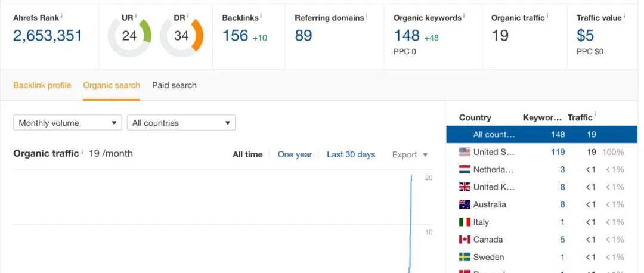Image resolution: width=644 pixels, height=273 pixels.
Task: Switch to the Paid search tab
Action: (174, 85)
